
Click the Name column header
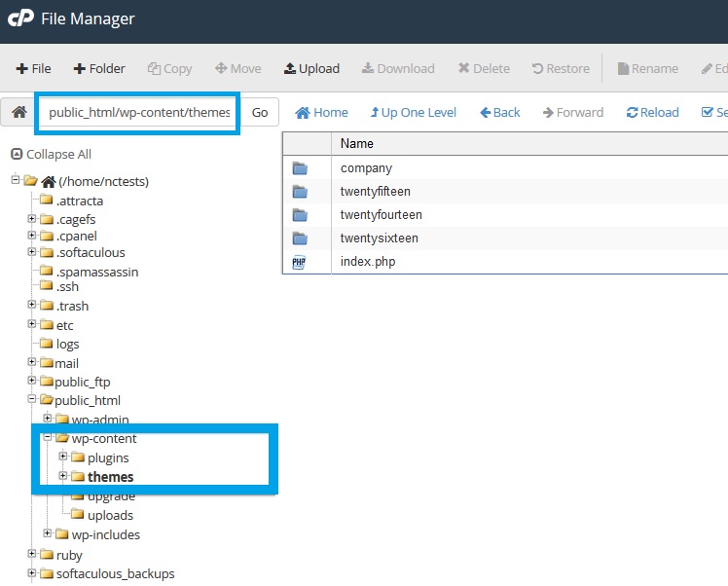[x=356, y=143]
